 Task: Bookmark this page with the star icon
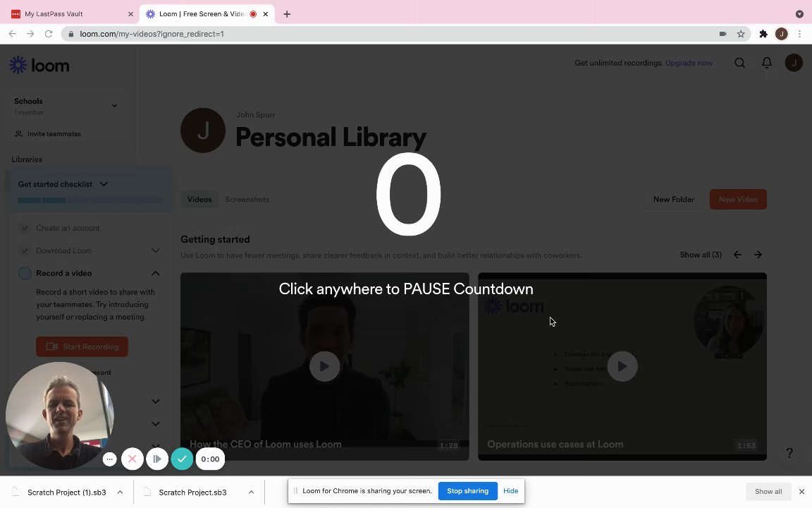point(741,34)
